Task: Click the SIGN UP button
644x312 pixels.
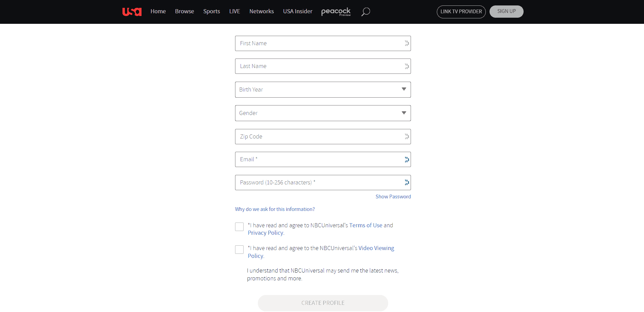Action: (506, 11)
